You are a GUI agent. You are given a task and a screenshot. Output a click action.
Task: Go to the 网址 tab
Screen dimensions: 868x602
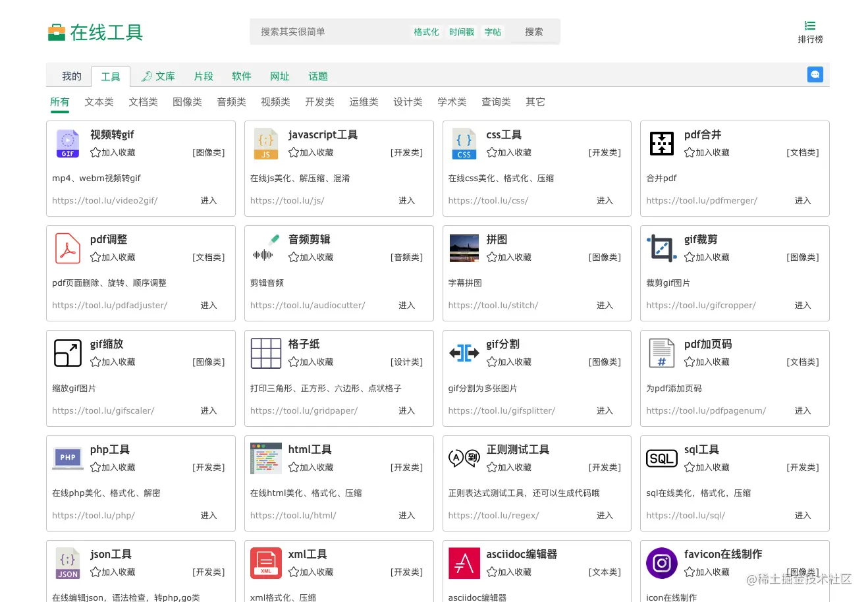click(x=280, y=76)
